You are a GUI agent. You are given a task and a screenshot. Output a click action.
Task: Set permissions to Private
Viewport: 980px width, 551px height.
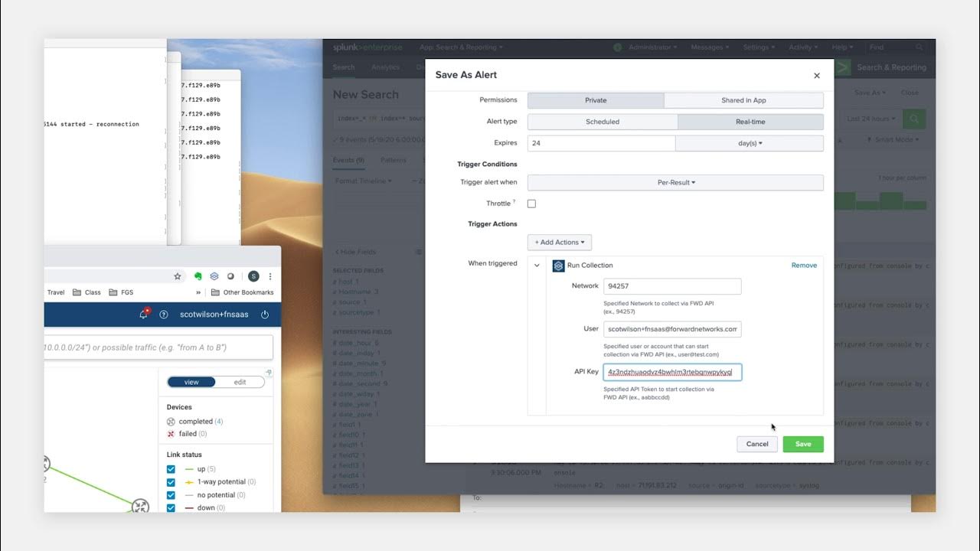(x=596, y=100)
